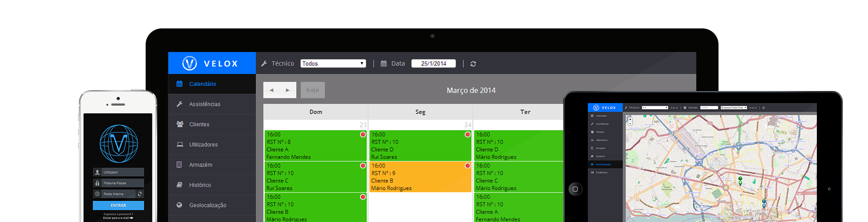The width and height of the screenshot is (868, 222).
Task: Select Geolocalização in the tablet sidebar
Action: [x=605, y=164]
